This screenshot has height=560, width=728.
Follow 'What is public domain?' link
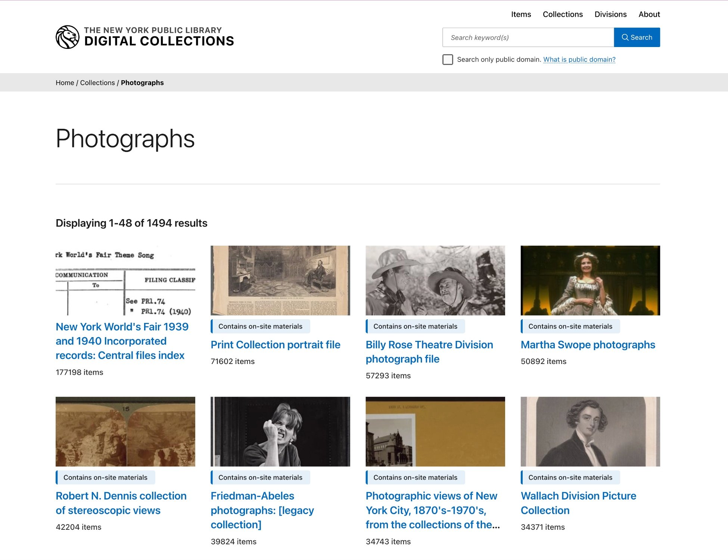point(579,59)
